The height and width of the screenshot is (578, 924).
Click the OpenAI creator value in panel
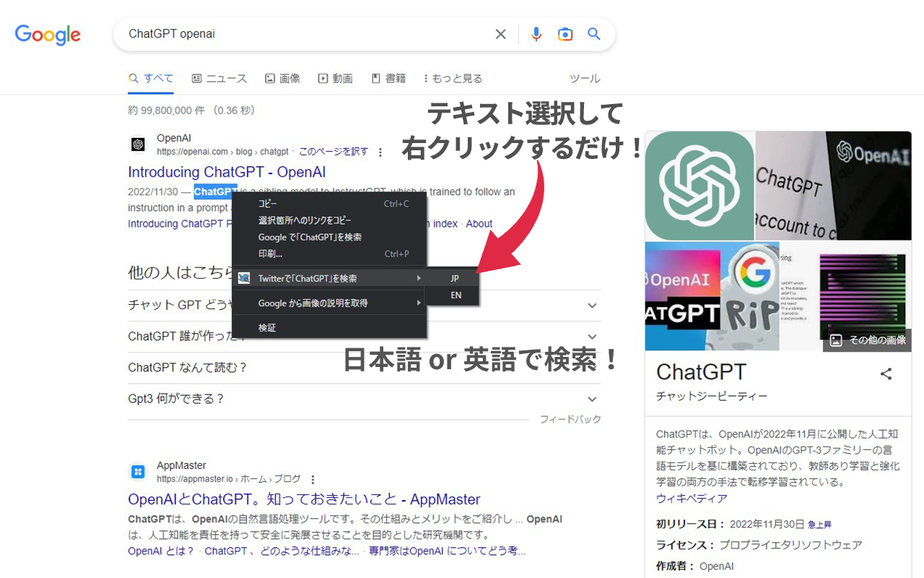tap(717, 566)
